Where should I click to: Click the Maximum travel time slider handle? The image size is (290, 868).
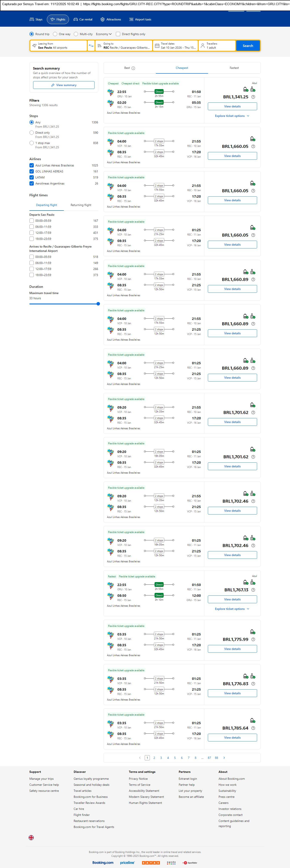point(98,304)
